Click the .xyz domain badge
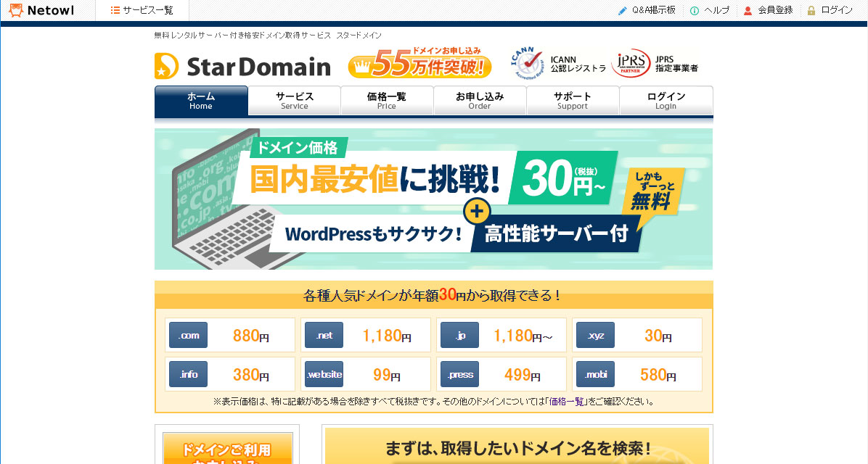The width and height of the screenshot is (868, 464). [595, 335]
